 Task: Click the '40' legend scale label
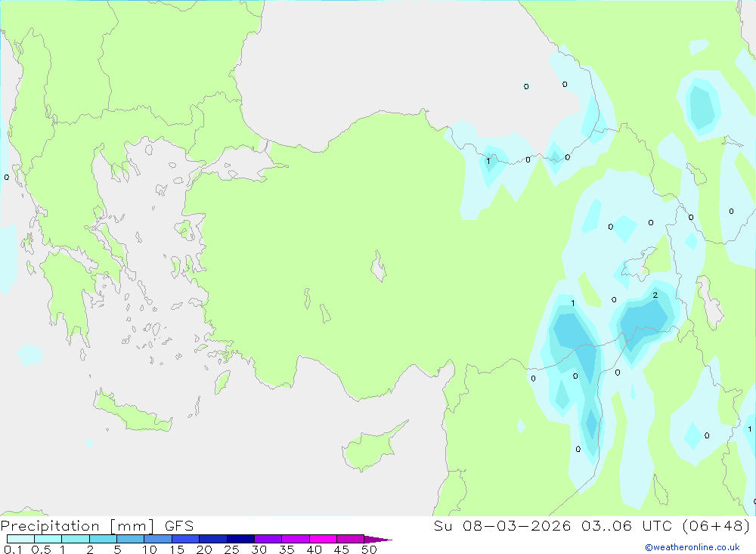click(x=314, y=549)
